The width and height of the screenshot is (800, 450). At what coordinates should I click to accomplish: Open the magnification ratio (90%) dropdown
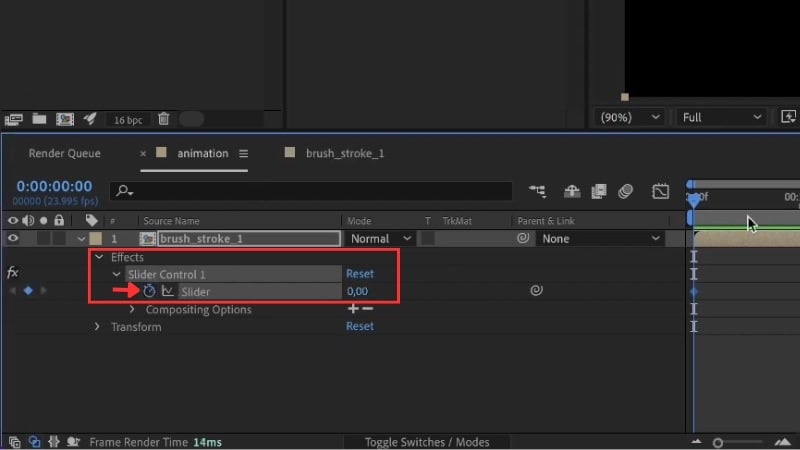click(x=630, y=117)
